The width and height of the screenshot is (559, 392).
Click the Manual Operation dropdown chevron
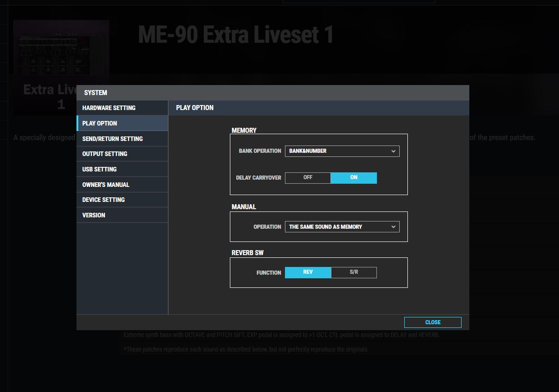click(393, 227)
